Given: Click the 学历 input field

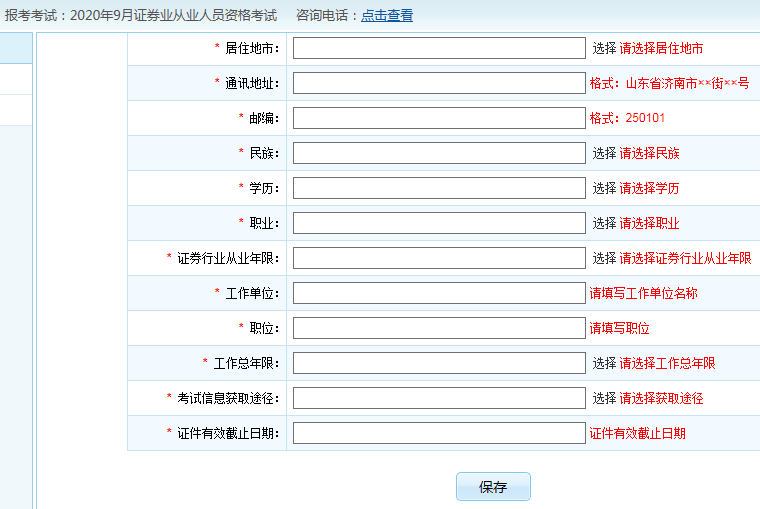Looking at the screenshot, I should 439,188.
